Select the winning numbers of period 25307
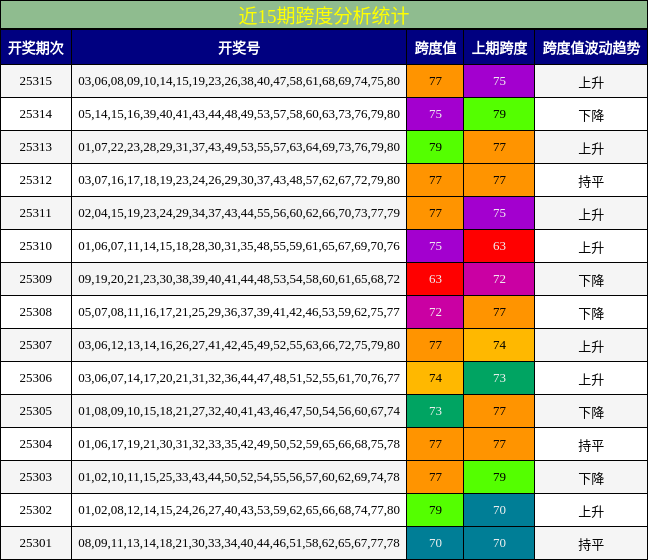 (x=239, y=345)
